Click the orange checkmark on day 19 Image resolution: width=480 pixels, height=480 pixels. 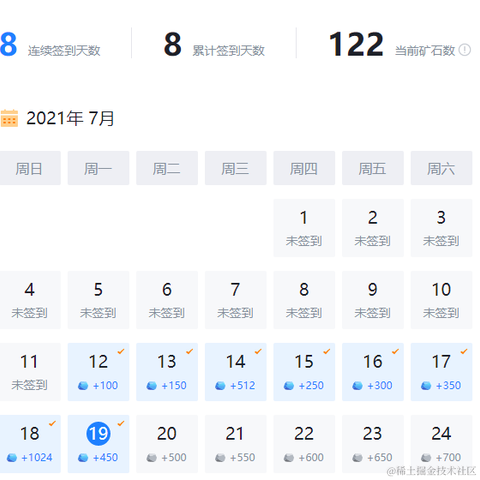pos(121,423)
